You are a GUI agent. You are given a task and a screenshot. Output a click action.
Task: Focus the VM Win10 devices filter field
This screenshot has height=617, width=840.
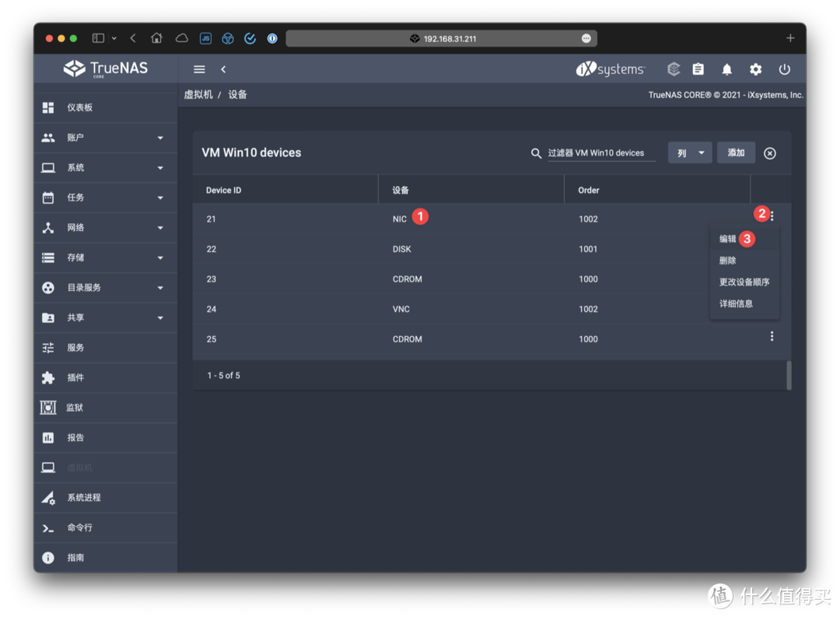click(601, 153)
